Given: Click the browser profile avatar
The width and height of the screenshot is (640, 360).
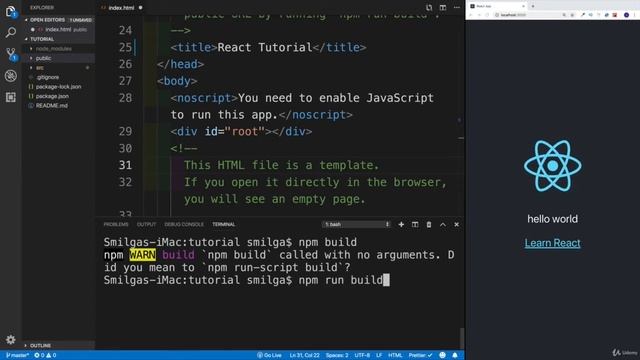Looking at the screenshot, I should 627,15.
